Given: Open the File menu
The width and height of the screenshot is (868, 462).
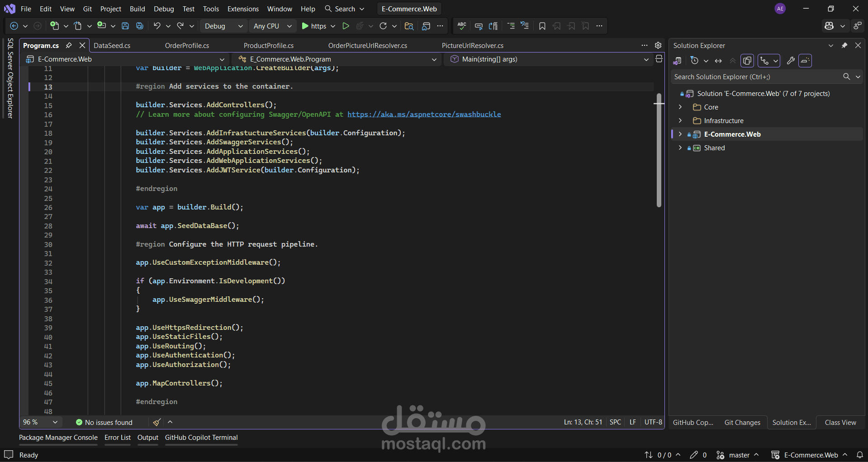Looking at the screenshot, I should coord(26,9).
